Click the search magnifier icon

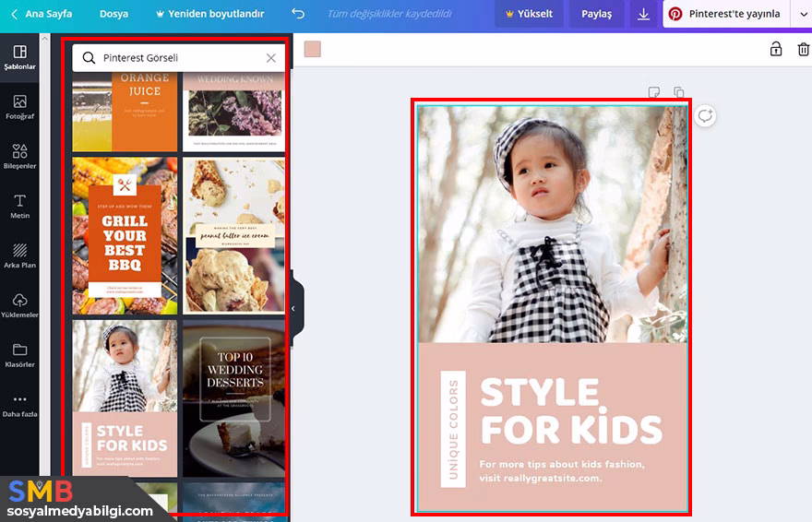[x=90, y=58]
